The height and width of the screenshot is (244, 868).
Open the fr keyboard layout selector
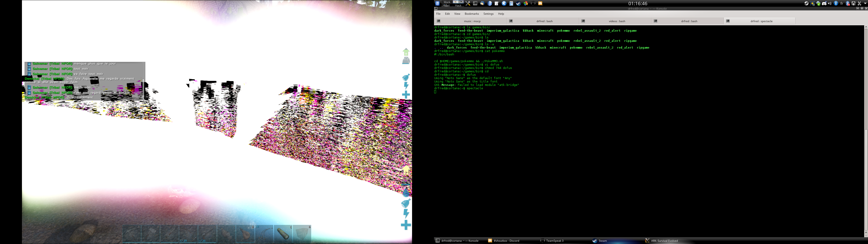click(842, 3)
